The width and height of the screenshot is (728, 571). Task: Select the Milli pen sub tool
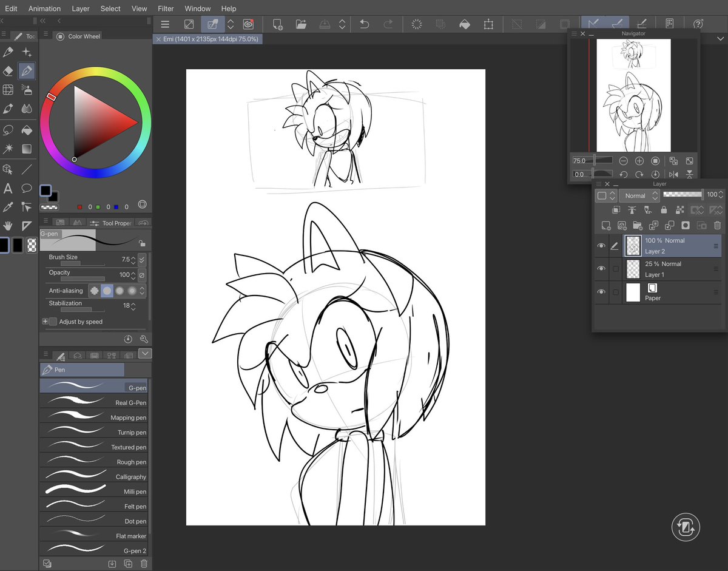click(x=93, y=490)
